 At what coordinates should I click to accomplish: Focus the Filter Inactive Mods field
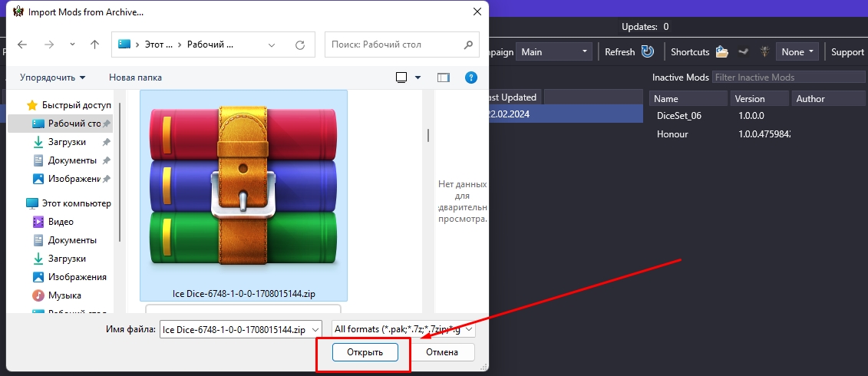tap(787, 78)
